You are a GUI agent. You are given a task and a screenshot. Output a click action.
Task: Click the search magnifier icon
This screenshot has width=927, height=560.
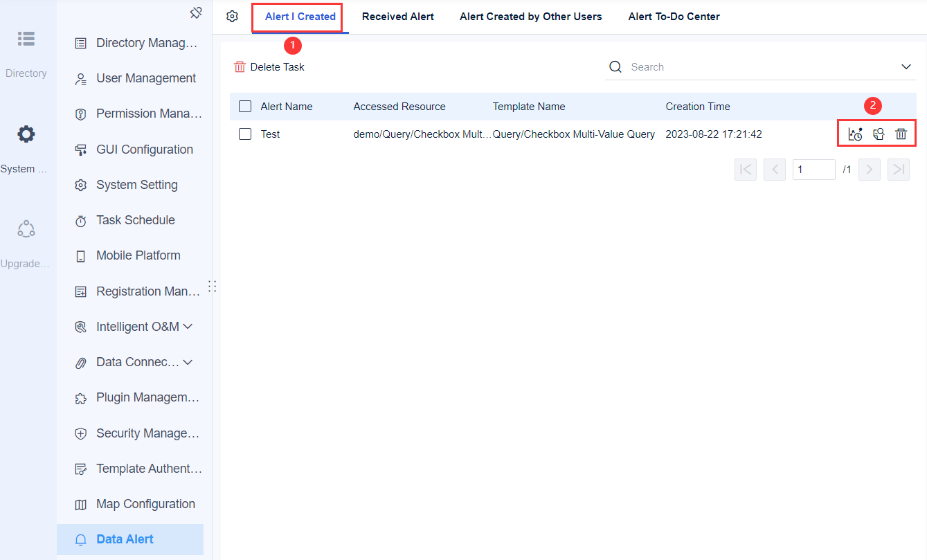615,67
